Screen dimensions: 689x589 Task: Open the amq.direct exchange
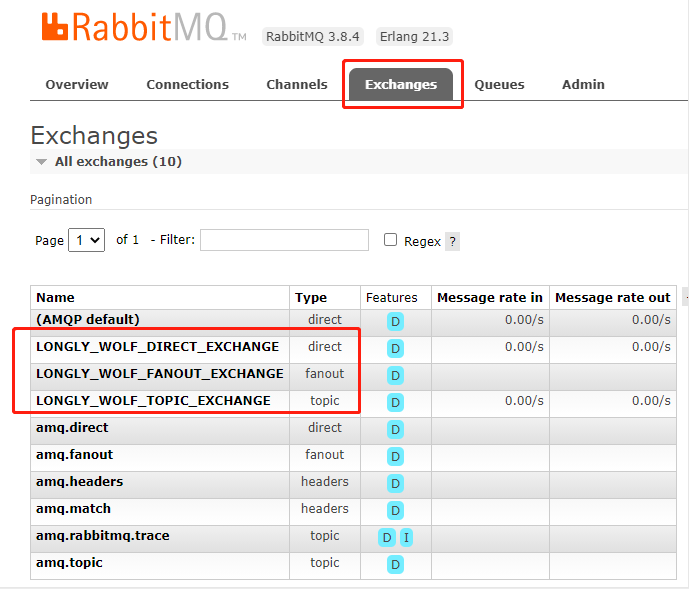[x=72, y=428]
